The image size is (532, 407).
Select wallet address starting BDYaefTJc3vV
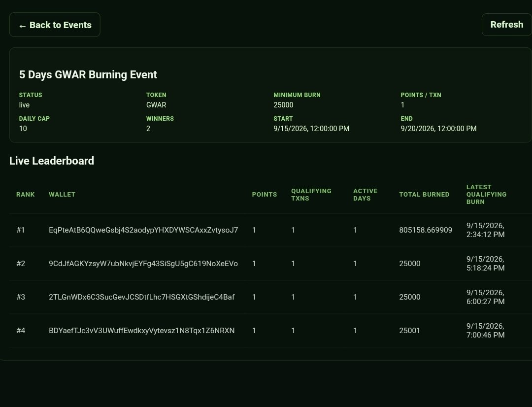[x=141, y=331]
